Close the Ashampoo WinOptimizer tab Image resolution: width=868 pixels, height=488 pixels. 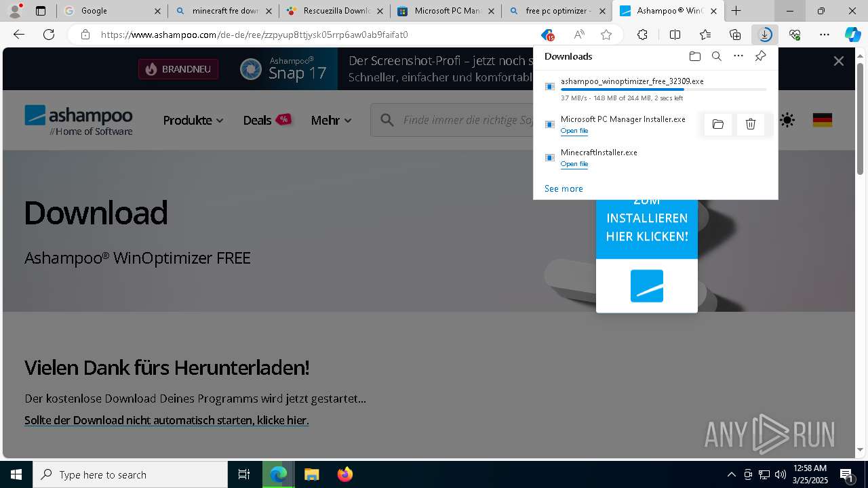tap(713, 11)
